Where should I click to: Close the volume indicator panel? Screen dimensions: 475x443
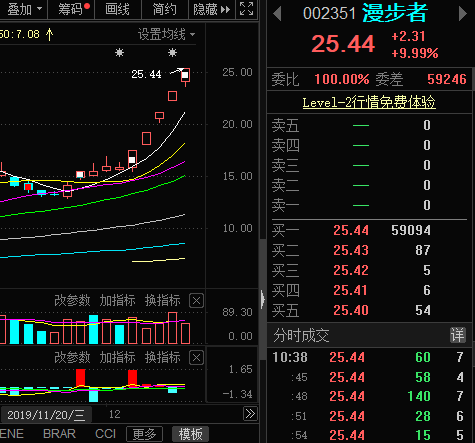coord(196,301)
